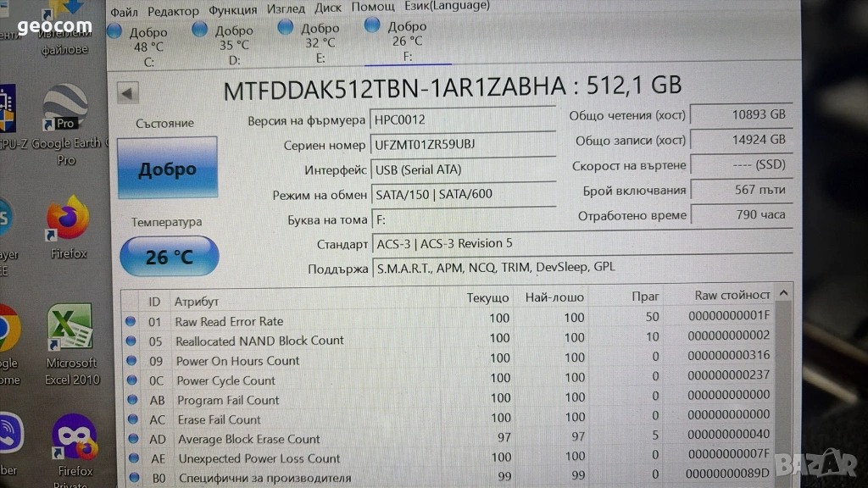Click the serial number field
Image resolution: width=868 pixels, height=488 pixels.
(463, 144)
